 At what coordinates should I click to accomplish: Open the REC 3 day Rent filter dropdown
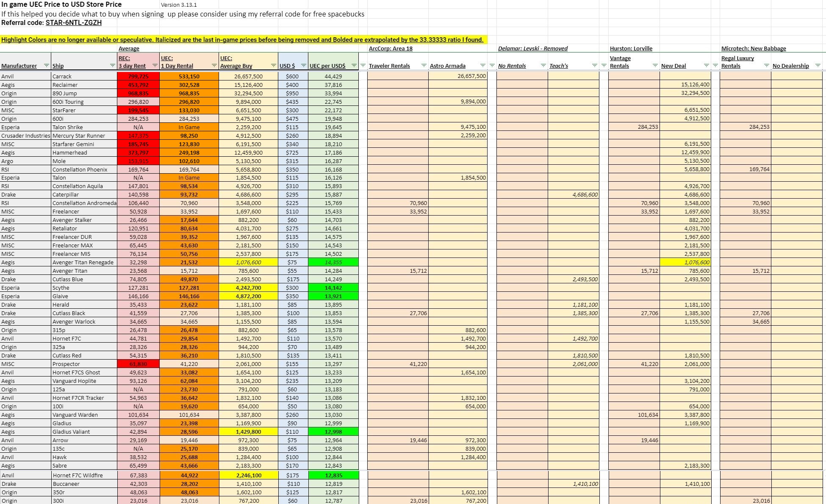point(155,66)
